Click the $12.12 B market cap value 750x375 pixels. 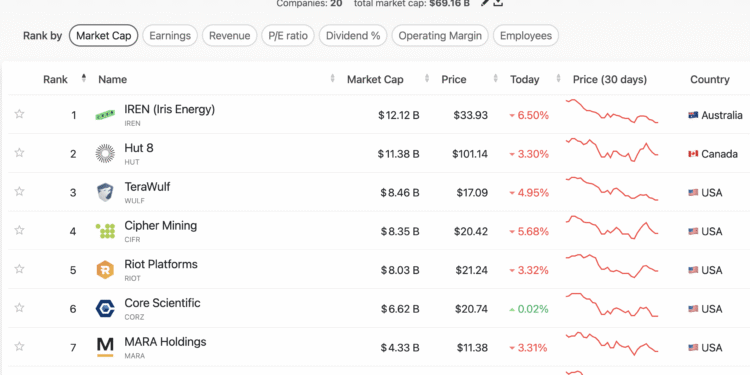pos(398,115)
